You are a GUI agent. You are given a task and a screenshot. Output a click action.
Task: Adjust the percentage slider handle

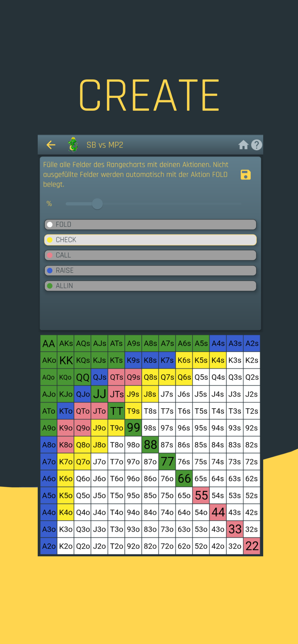(x=97, y=204)
